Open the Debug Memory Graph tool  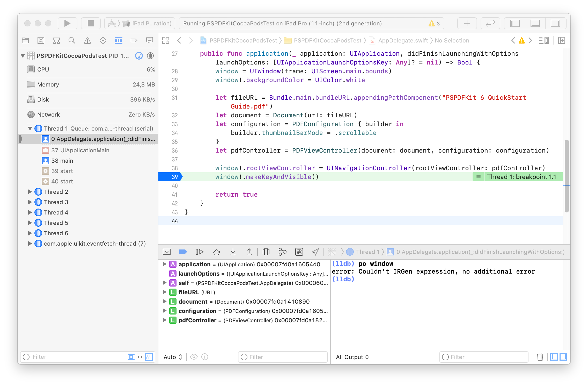(x=282, y=252)
